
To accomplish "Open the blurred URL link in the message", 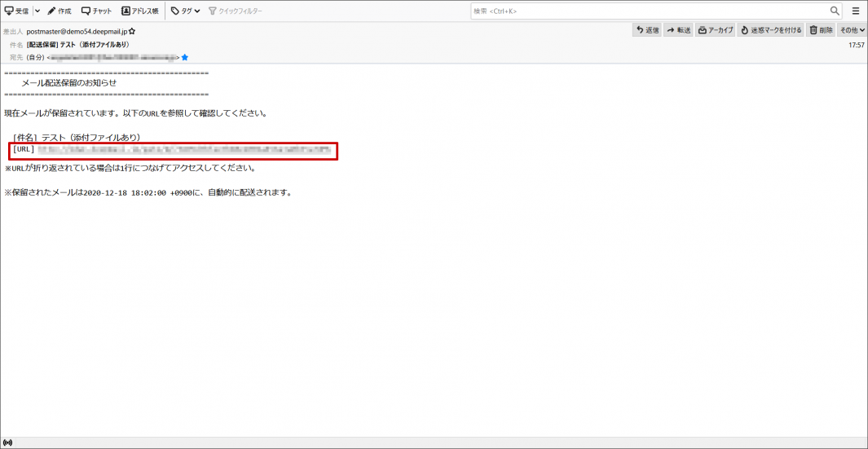I will click(183, 150).
